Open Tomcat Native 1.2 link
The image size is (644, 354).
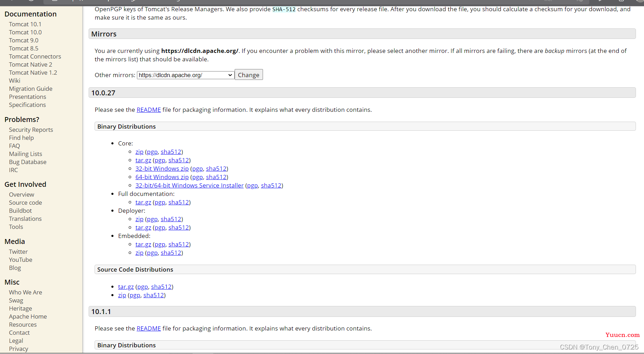pos(33,73)
